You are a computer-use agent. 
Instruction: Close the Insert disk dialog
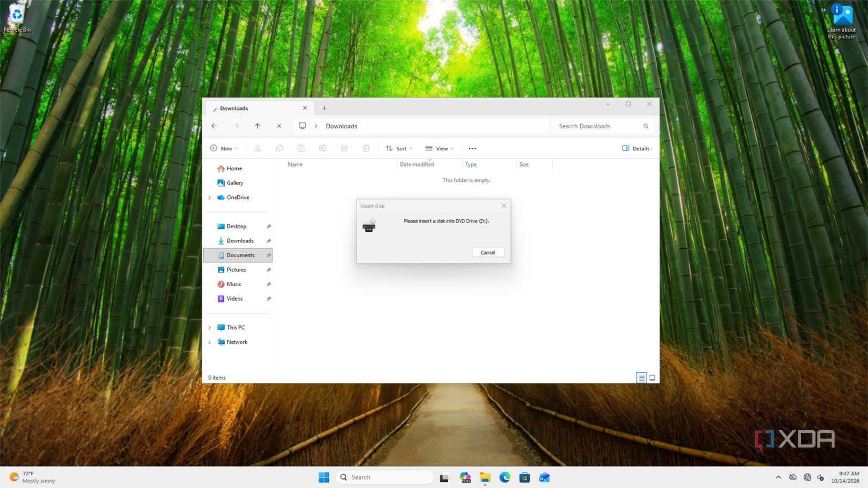tap(504, 206)
